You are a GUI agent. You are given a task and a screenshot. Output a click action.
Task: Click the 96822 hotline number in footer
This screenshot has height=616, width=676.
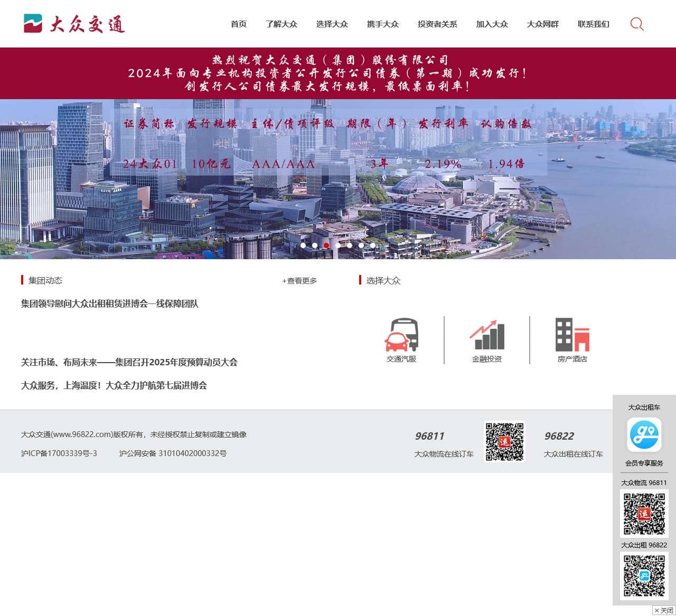click(559, 436)
